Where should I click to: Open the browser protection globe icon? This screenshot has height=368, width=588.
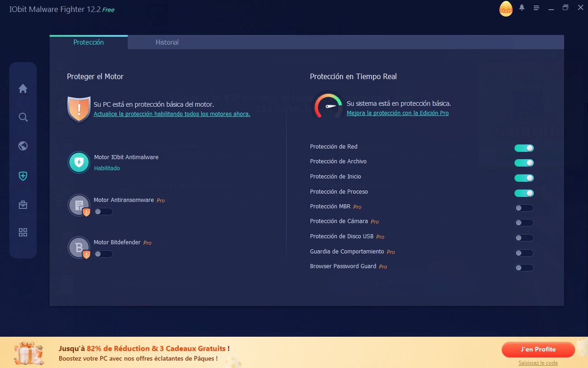23,146
